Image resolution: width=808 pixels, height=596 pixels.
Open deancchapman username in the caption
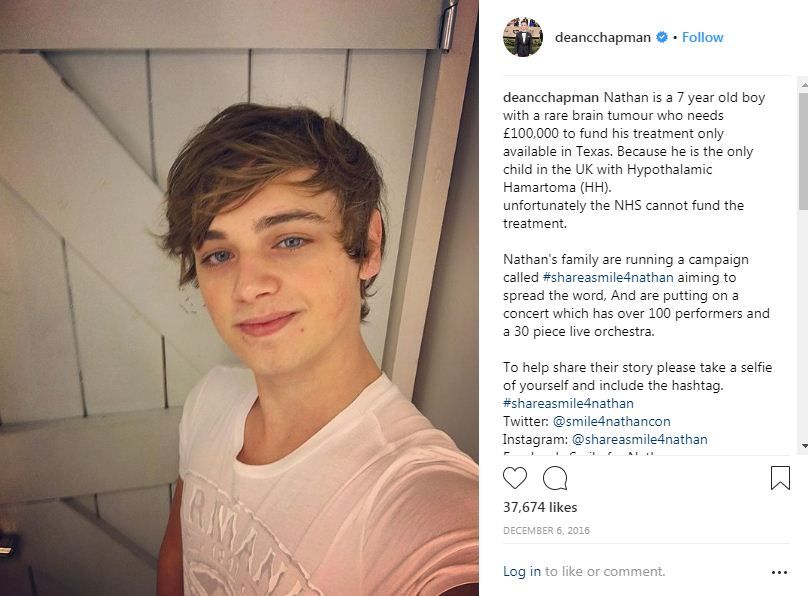click(x=550, y=97)
